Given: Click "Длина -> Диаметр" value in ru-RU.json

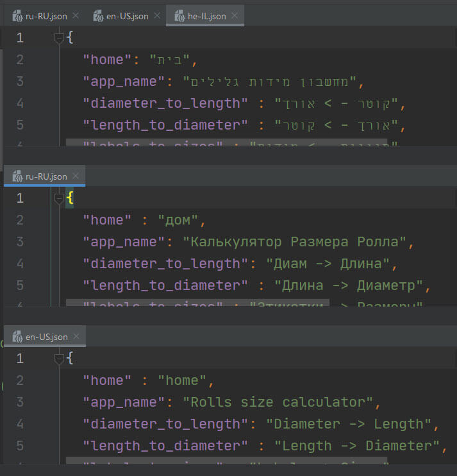Looking at the screenshot, I should click(349, 285).
